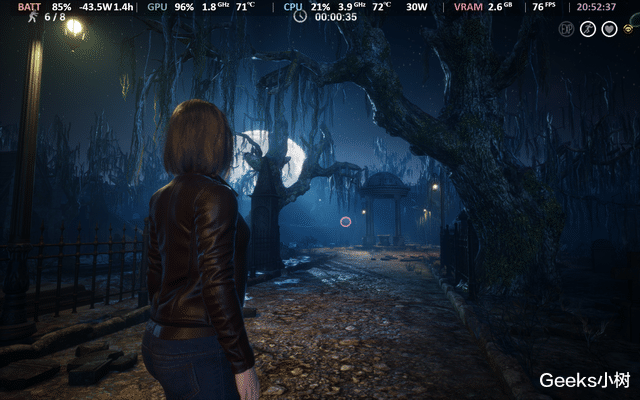Click the small gold emblem icon
This screenshot has width=640, height=400.
tap(629, 29)
